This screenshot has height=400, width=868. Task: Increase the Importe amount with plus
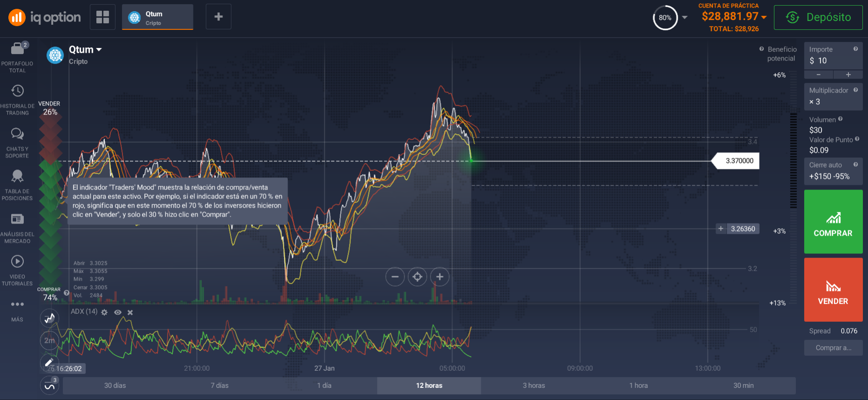click(848, 75)
